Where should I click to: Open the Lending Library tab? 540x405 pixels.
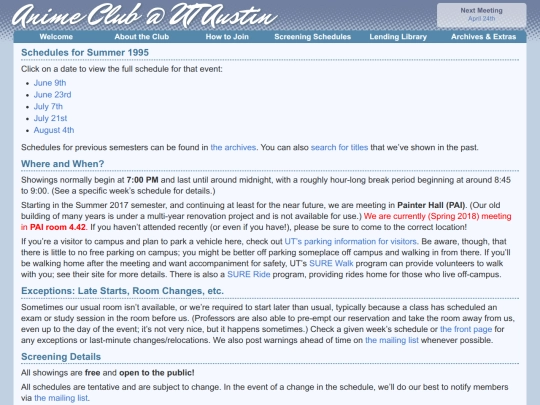pyautogui.click(x=398, y=37)
